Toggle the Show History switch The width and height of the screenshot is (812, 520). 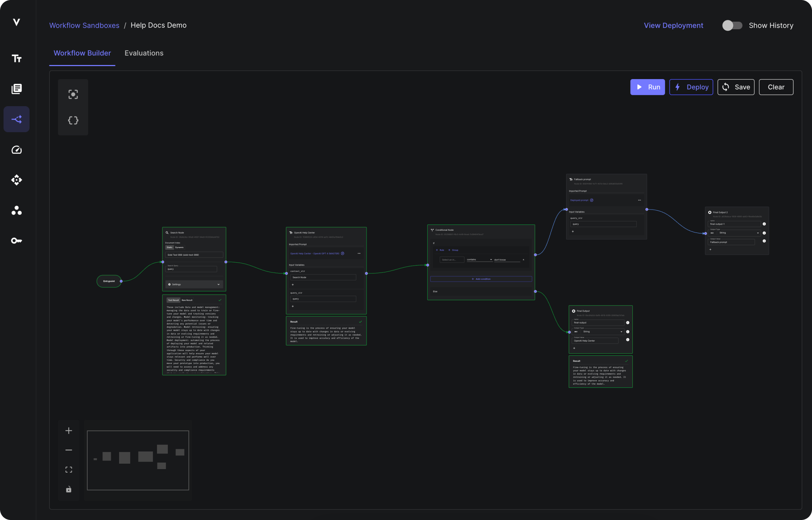pos(732,26)
